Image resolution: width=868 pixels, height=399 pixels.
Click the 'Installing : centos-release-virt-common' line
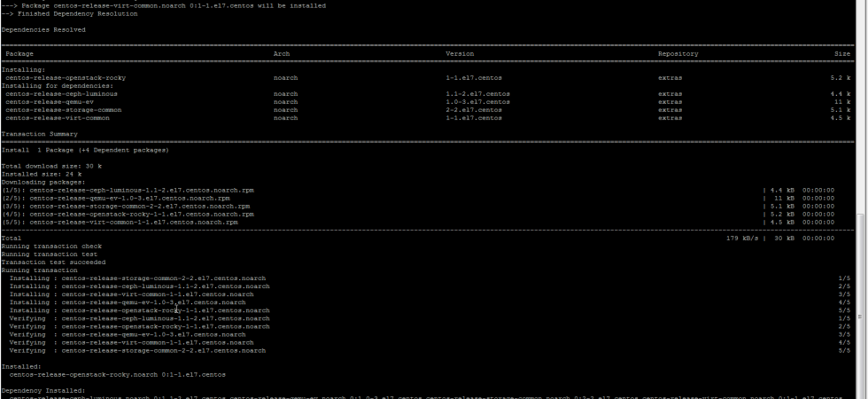point(132,294)
